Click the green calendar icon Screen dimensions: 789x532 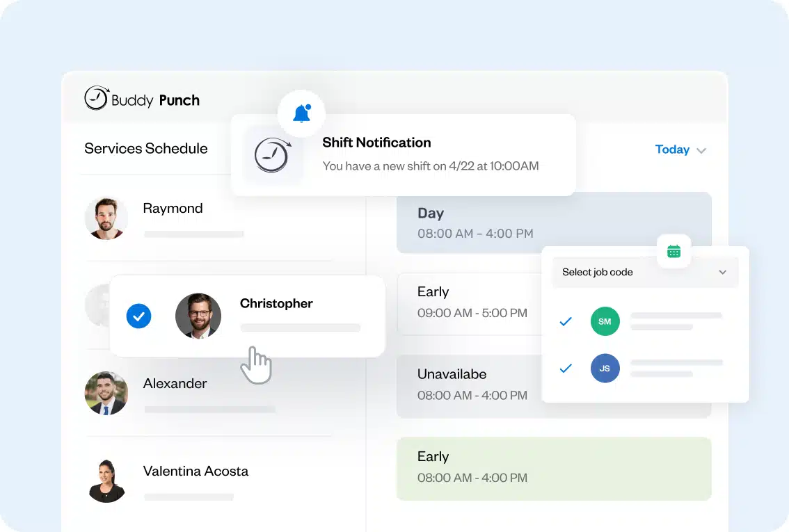click(674, 251)
